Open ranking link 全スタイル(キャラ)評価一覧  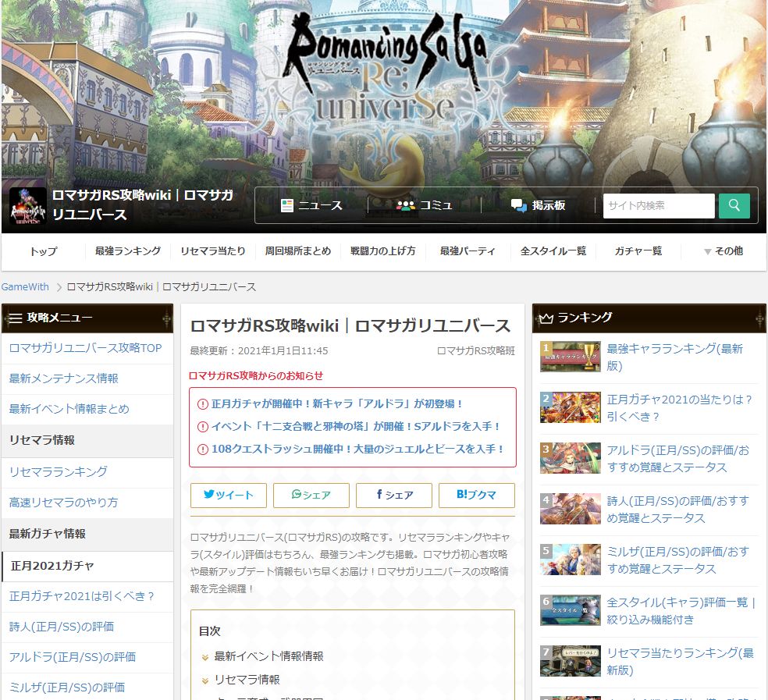[x=681, y=611]
